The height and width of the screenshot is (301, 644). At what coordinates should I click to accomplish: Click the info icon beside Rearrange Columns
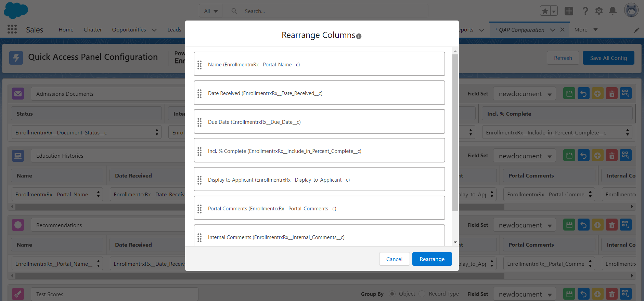click(359, 36)
